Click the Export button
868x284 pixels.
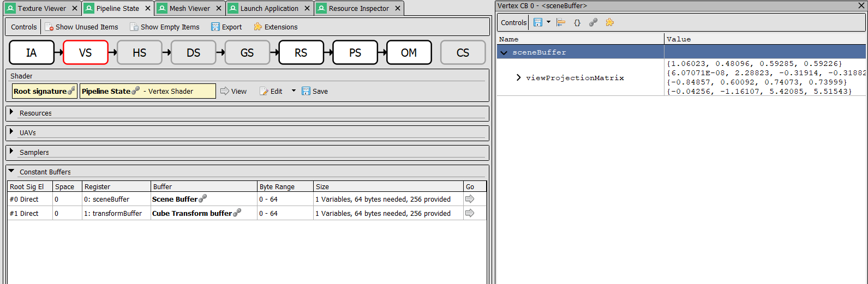coord(226,27)
